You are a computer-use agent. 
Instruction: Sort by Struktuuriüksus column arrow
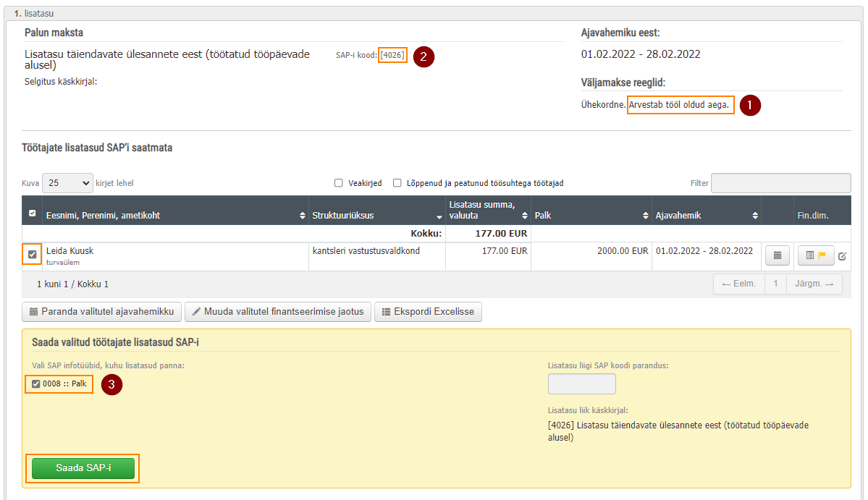(439, 217)
